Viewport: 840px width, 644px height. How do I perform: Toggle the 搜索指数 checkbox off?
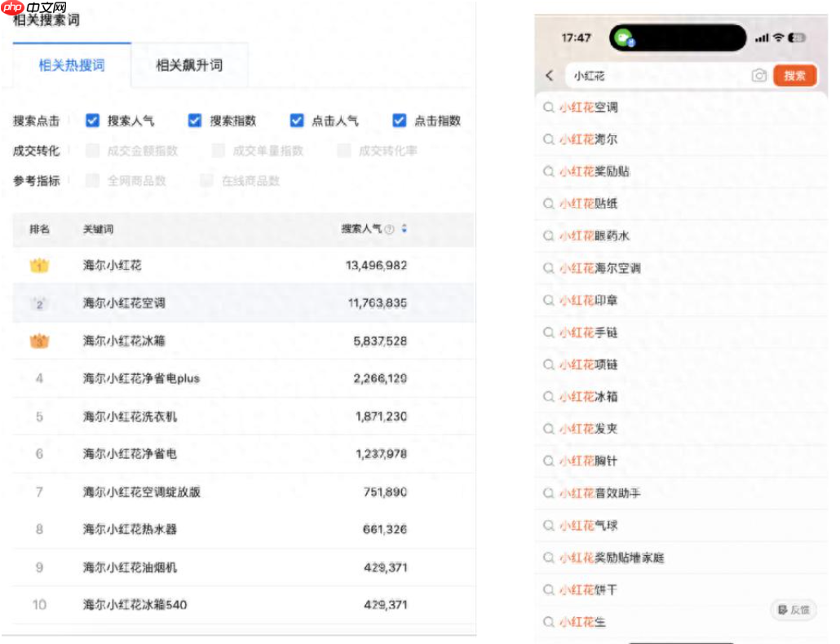[x=194, y=120]
